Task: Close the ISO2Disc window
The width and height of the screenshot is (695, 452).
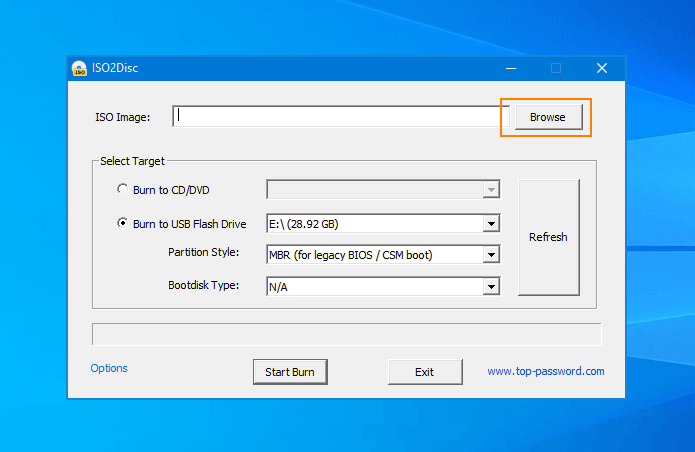Action: 602,68
